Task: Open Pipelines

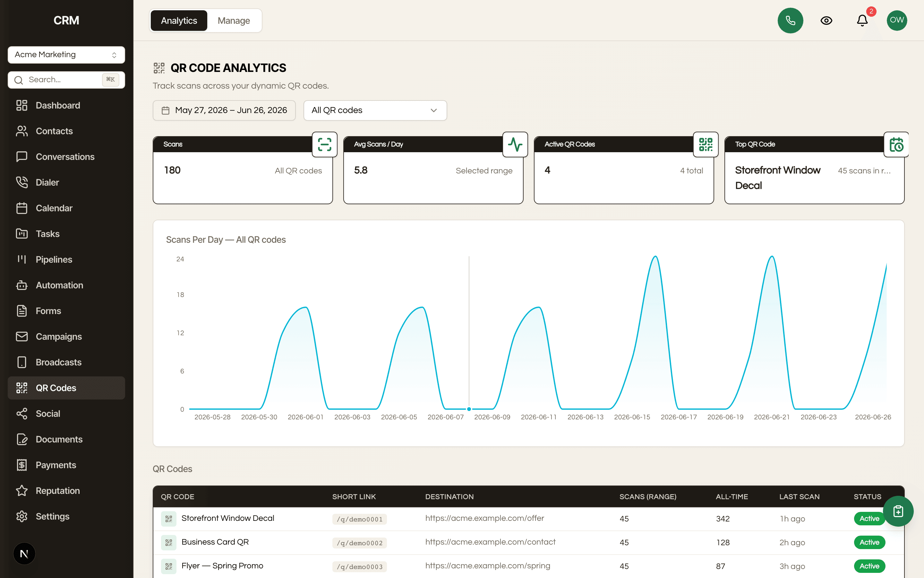Action: (x=66, y=259)
